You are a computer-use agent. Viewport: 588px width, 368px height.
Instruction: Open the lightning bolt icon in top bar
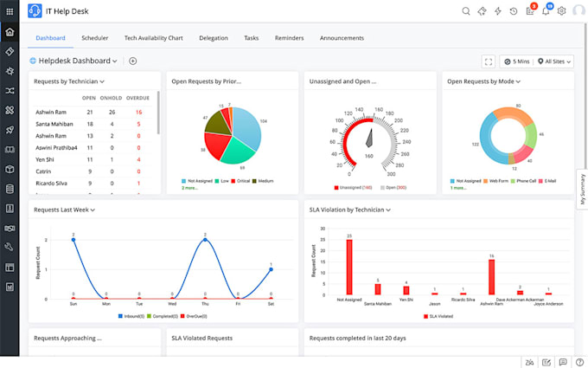coord(497,11)
